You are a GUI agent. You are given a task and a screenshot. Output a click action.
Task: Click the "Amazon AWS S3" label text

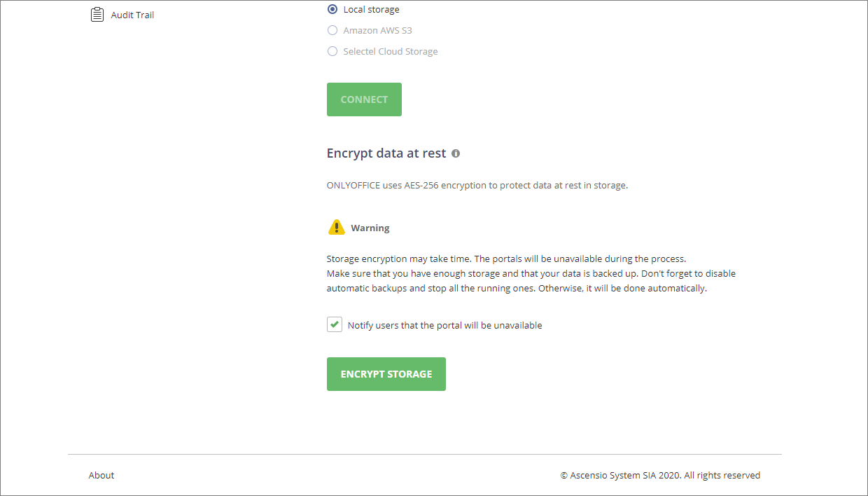pos(377,30)
